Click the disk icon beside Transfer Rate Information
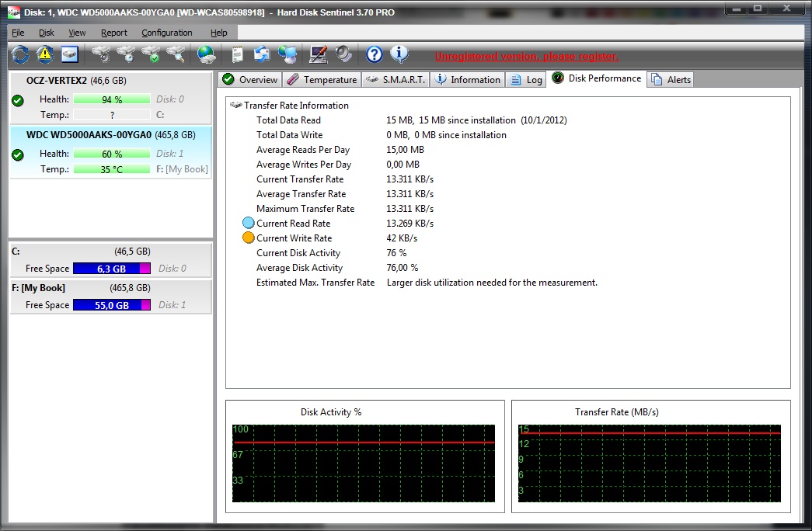Image resolution: width=812 pixels, height=531 pixels. point(236,105)
